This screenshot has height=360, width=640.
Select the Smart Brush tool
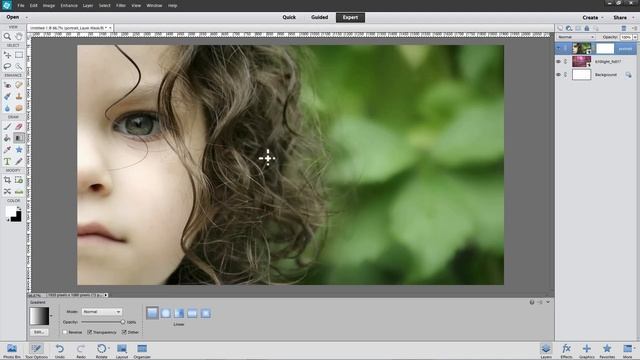[7, 96]
